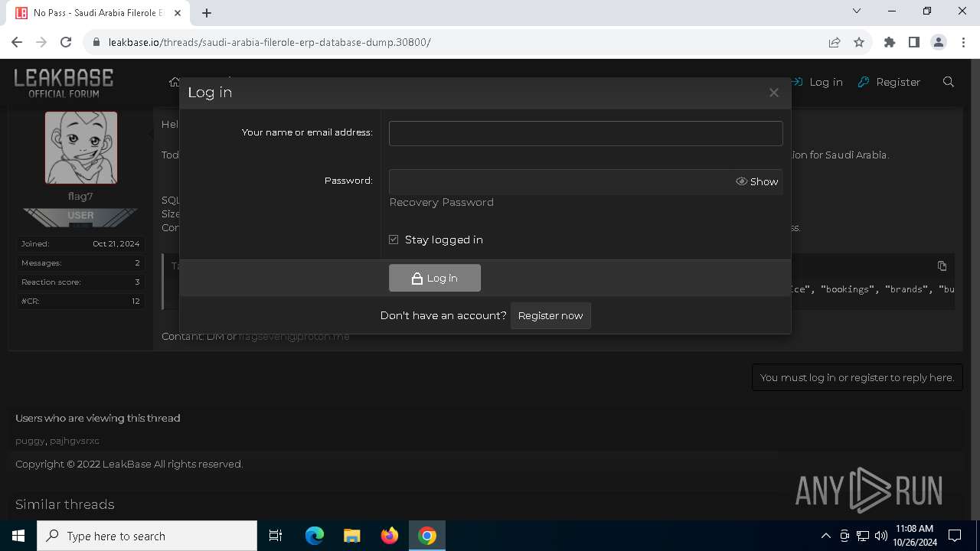The height and width of the screenshot is (551, 980).
Task: Toggle the Chrome side panel icon
Action: point(914,42)
